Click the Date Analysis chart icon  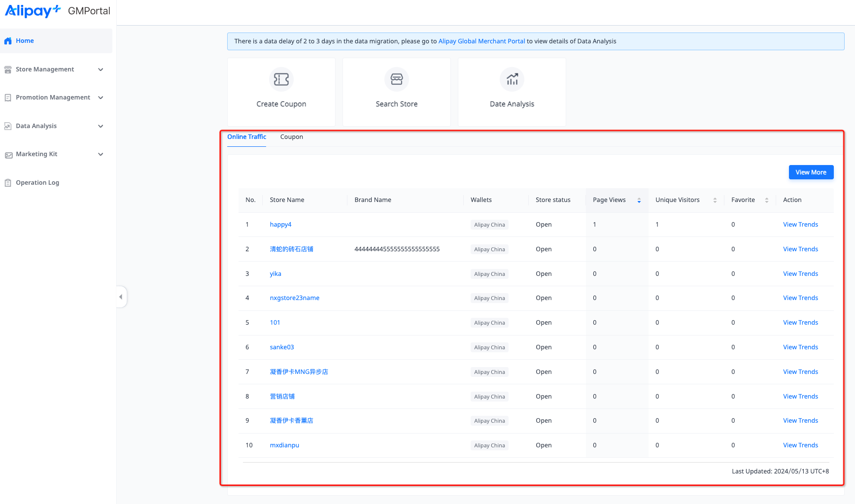[512, 79]
